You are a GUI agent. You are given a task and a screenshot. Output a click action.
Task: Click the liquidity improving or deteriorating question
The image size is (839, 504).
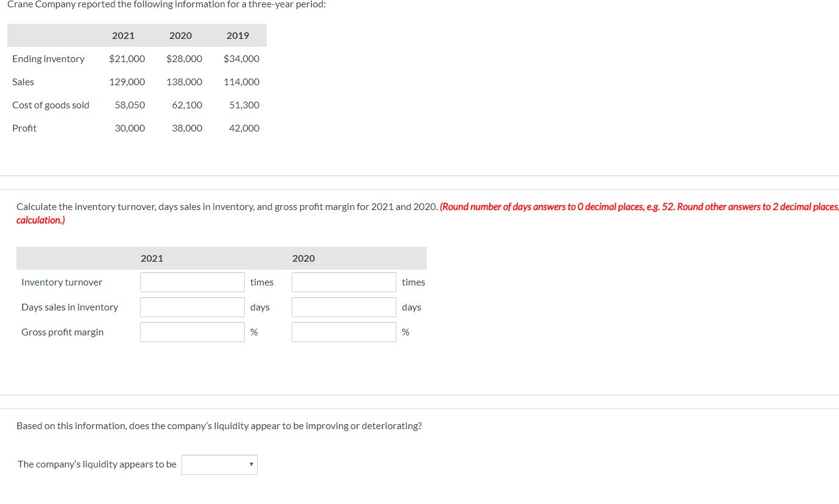219,426
